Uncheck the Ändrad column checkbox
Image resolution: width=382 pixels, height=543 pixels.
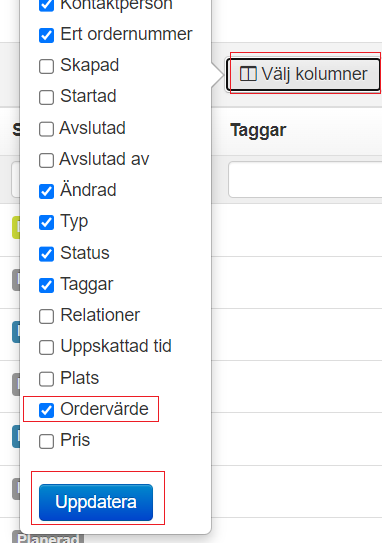point(46,192)
